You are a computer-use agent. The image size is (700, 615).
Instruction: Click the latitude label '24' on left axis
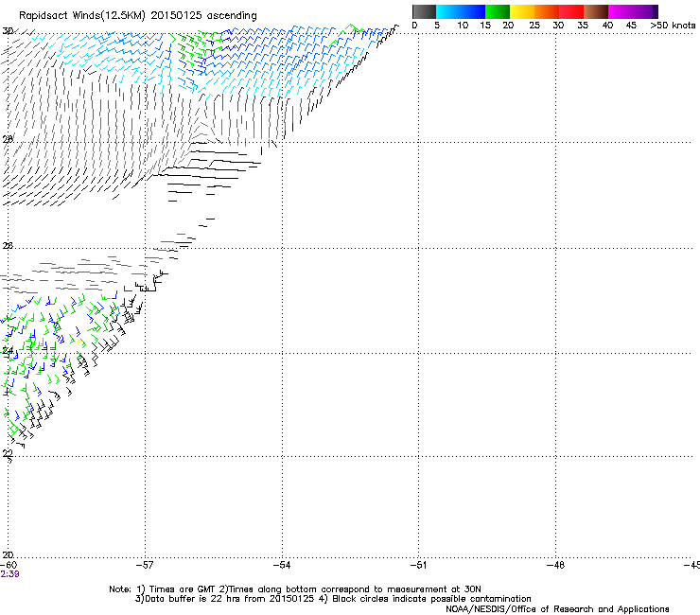(x=8, y=351)
